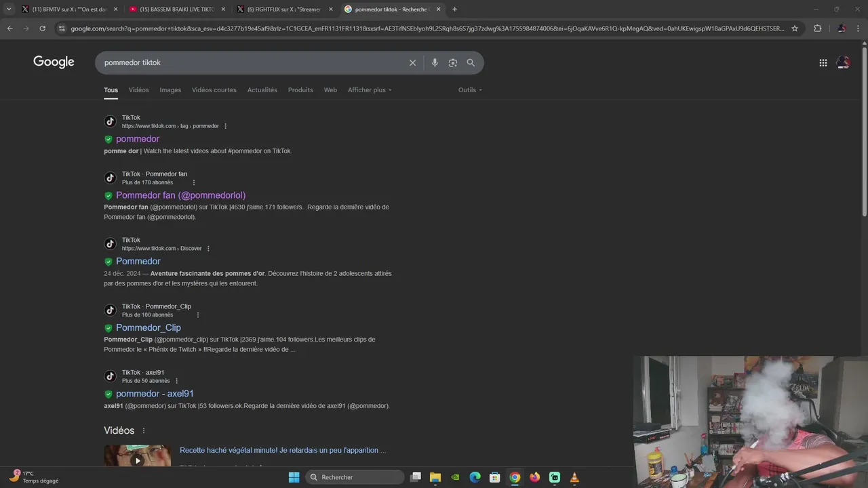The width and height of the screenshot is (868, 488).
Task: Switch to the Images search tab
Action: click(x=170, y=90)
